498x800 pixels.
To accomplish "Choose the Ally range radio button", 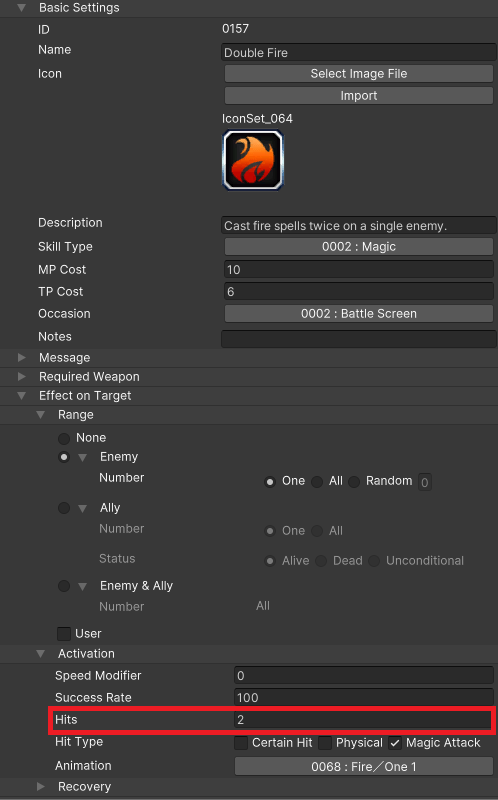I will (64, 508).
